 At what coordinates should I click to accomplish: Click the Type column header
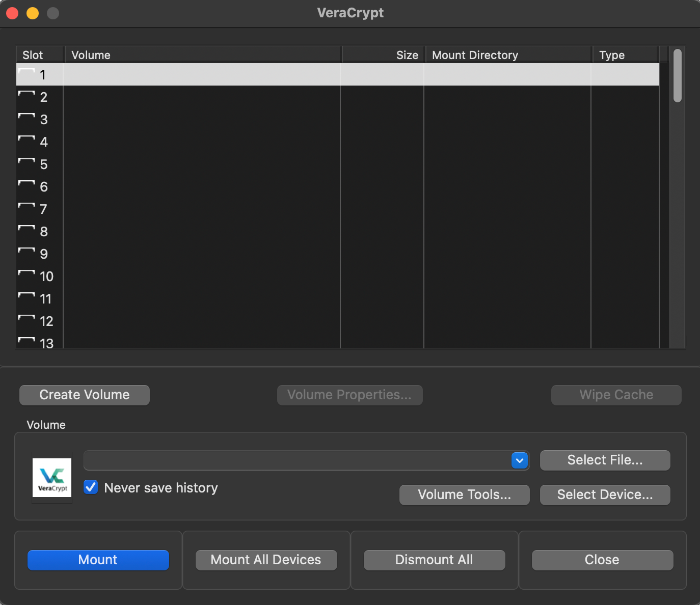pyautogui.click(x=626, y=55)
